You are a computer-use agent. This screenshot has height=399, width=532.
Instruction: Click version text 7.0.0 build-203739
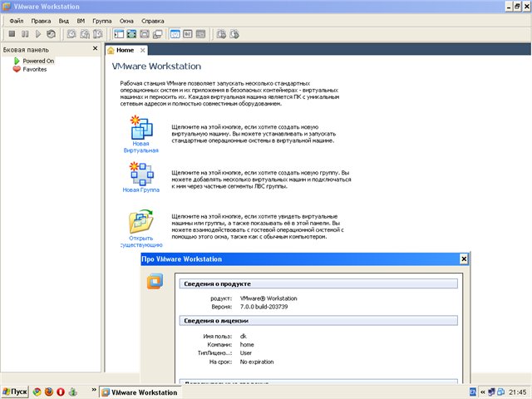click(264, 307)
